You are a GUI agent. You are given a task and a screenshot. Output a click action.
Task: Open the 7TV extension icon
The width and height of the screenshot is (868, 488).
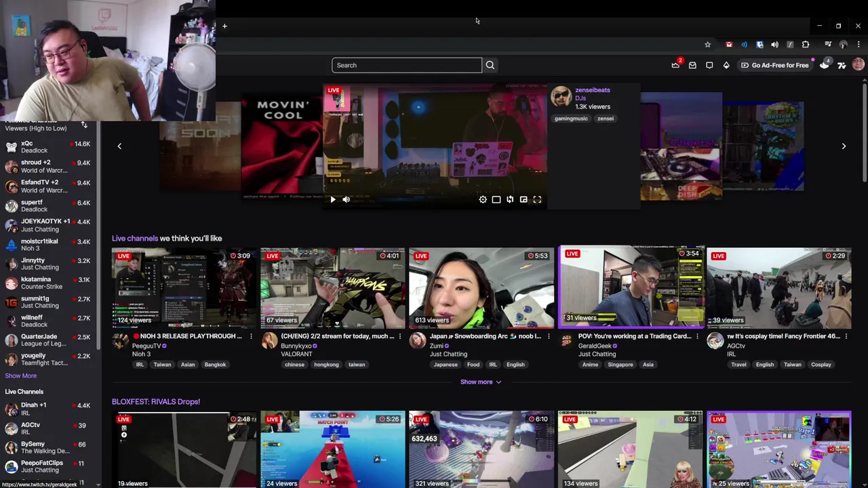(x=842, y=65)
